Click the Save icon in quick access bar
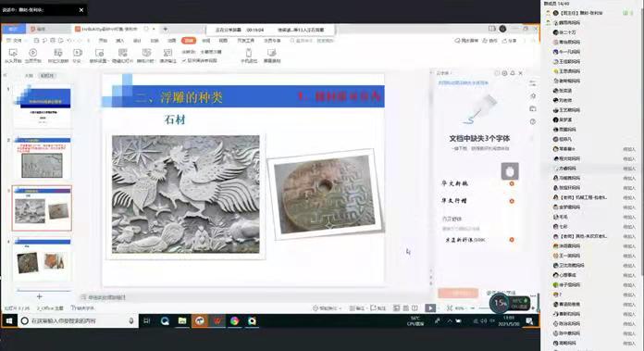 (36, 41)
